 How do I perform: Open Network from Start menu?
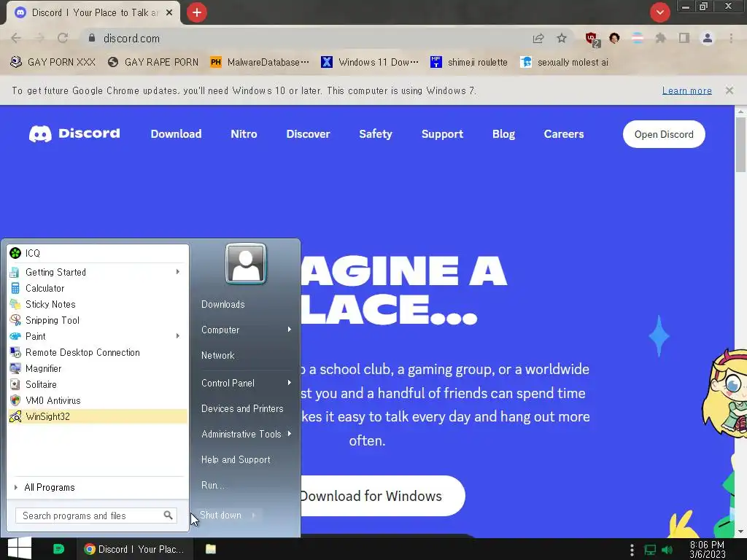click(217, 355)
